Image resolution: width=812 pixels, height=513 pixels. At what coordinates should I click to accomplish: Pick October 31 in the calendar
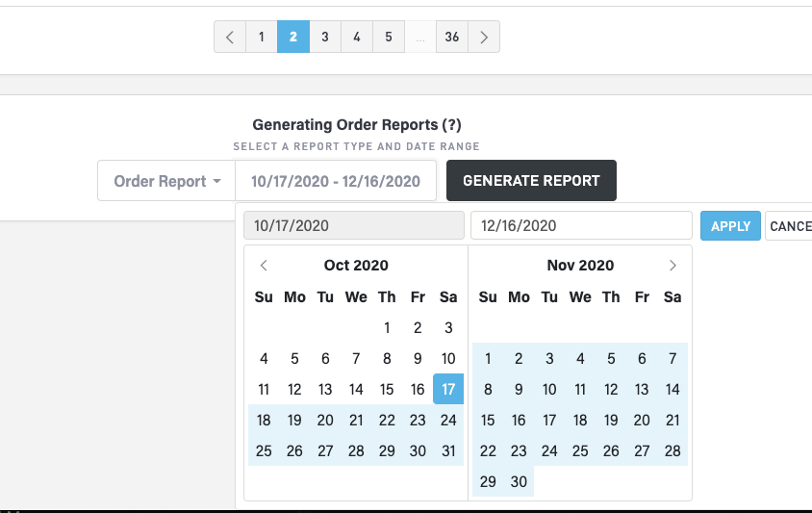click(448, 451)
